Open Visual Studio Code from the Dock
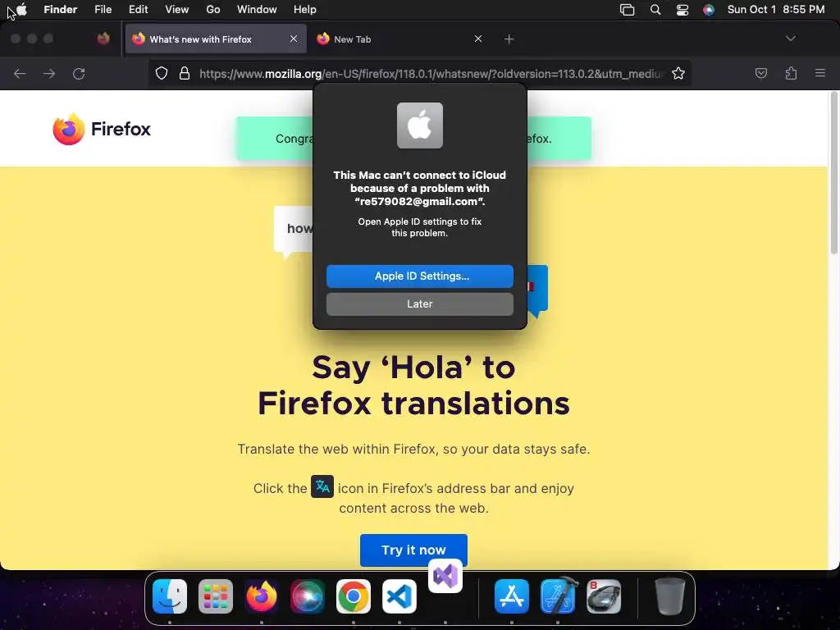Screen dimensions: 840x630 (x=399, y=596)
